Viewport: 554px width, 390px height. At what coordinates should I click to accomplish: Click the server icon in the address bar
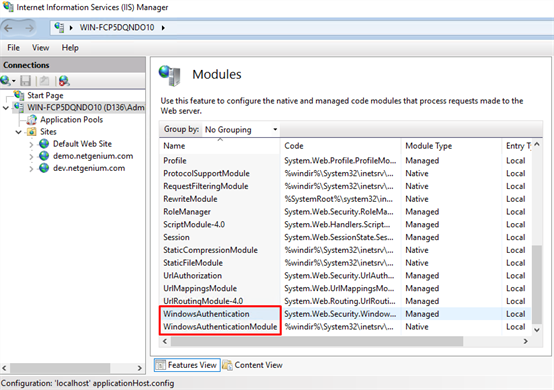tap(59, 27)
